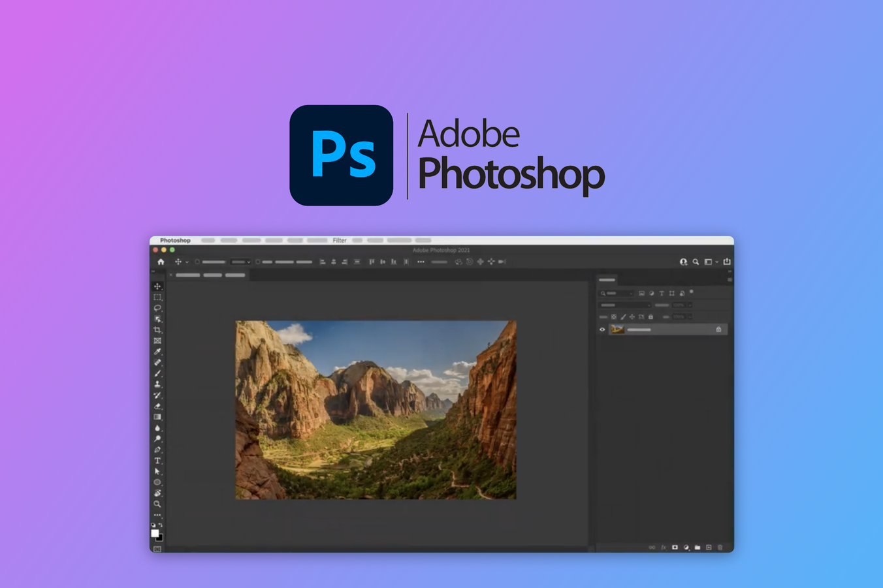Toggle layer filtering on or off
Screen dimensions: 883x588
point(692,292)
